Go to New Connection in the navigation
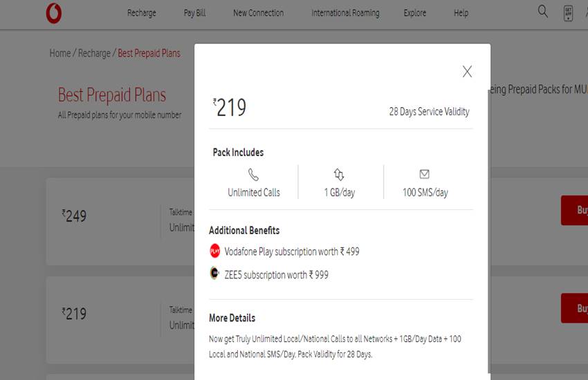 [258, 13]
